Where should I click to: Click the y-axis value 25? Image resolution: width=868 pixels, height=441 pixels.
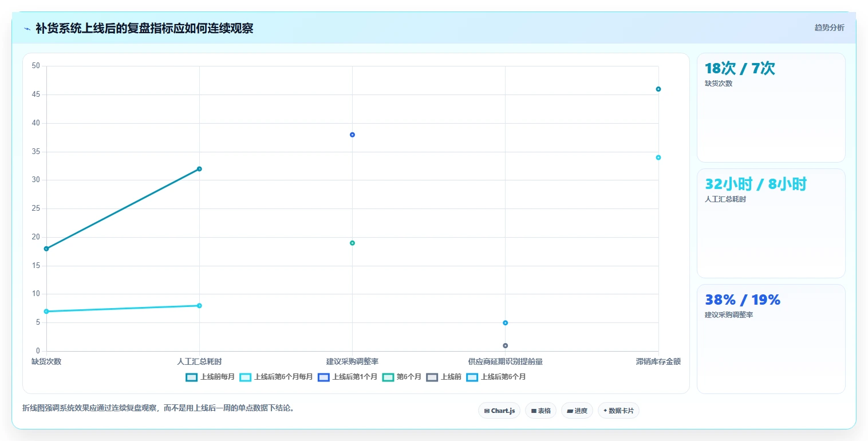pos(36,208)
